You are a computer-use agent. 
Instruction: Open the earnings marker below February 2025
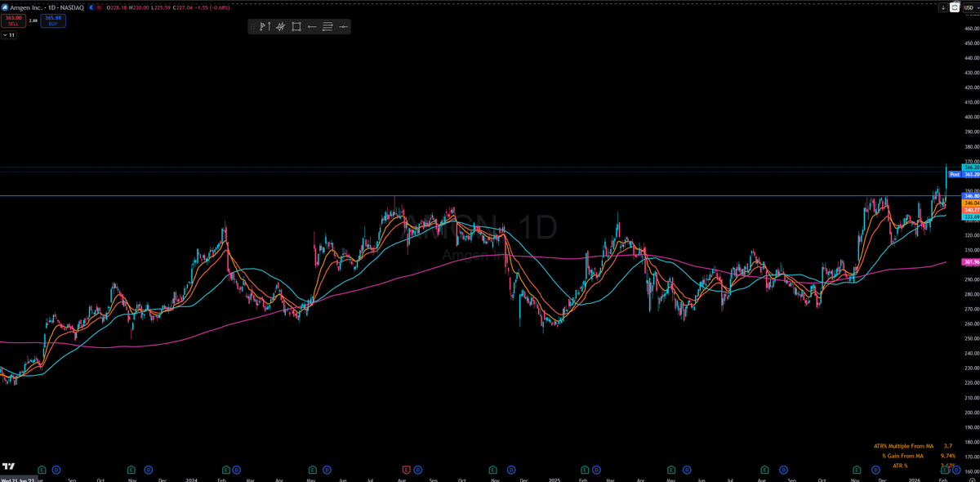pyautogui.click(x=585, y=470)
